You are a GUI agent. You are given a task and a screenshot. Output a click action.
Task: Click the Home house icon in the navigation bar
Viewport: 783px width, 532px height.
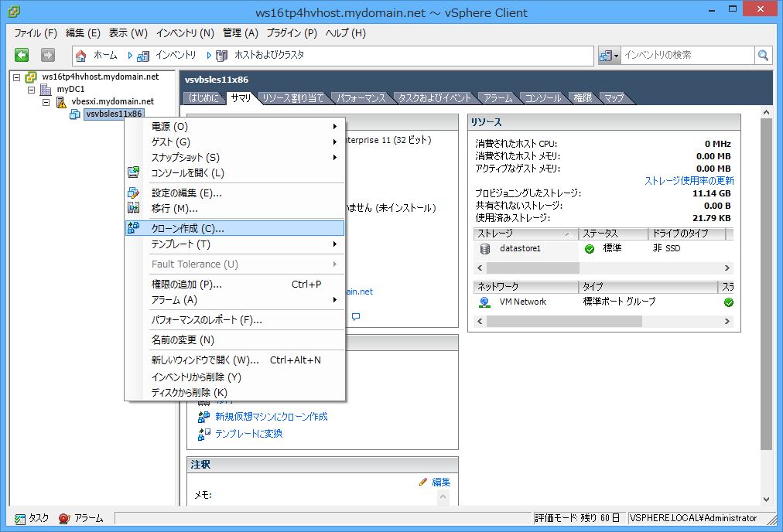pos(81,56)
